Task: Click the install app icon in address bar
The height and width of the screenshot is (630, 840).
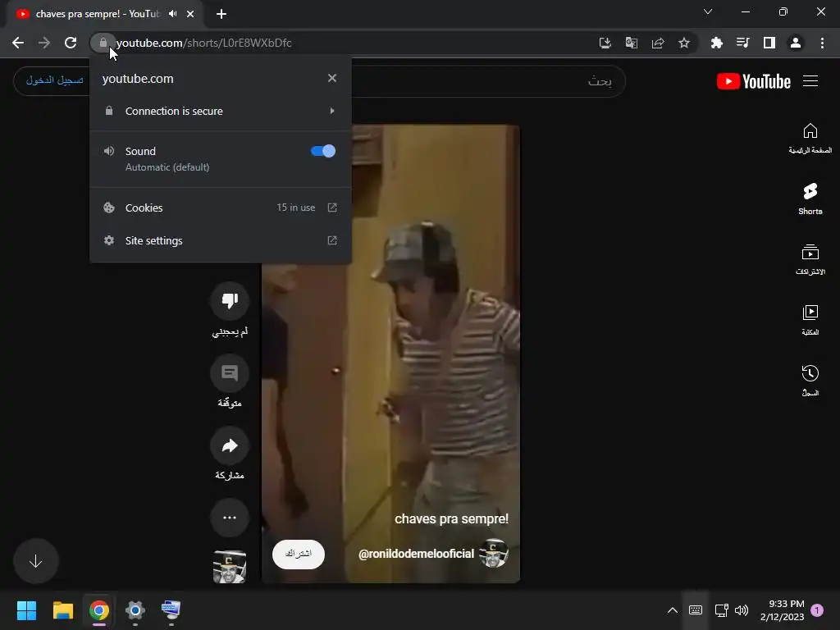Action: coord(605,43)
